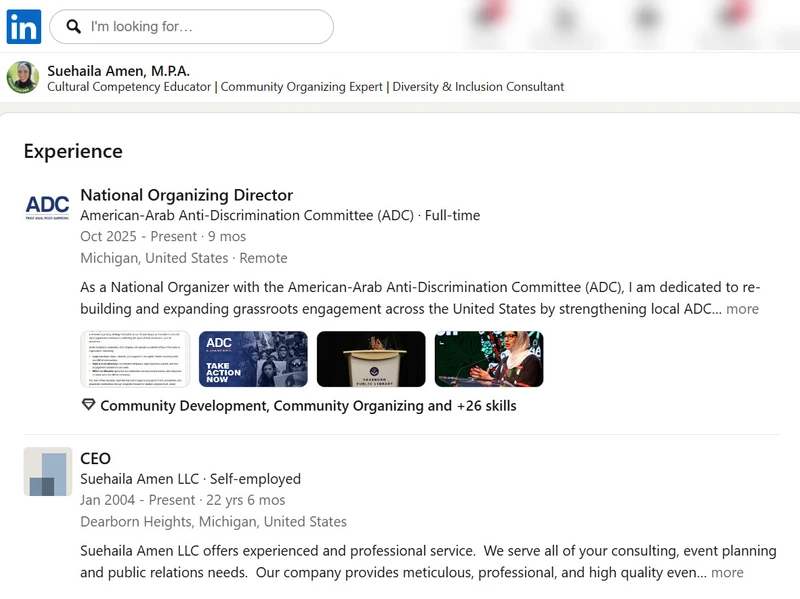Select "Jan 2004 - Present · 22 yrs 6 mos" text

tap(183, 500)
